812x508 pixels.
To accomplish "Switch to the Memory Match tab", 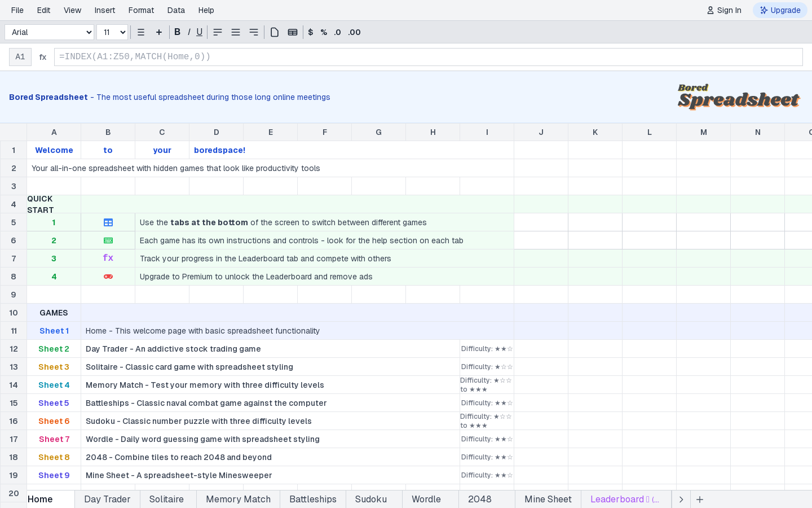I will click(x=238, y=500).
